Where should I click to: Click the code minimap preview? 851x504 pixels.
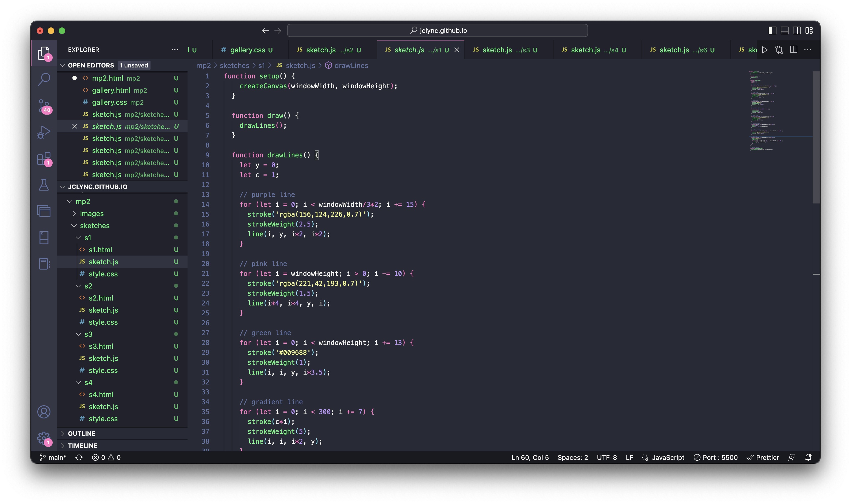(780, 111)
